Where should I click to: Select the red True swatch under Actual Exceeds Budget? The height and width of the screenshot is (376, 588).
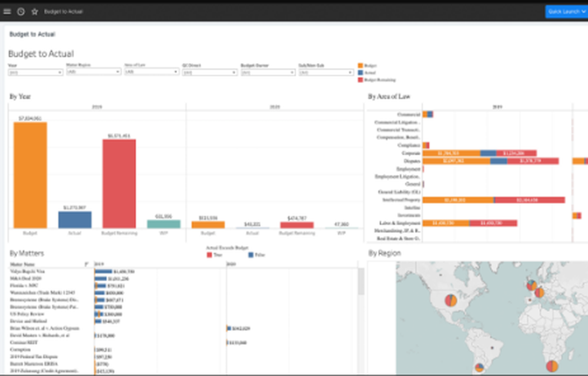coord(209,255)
